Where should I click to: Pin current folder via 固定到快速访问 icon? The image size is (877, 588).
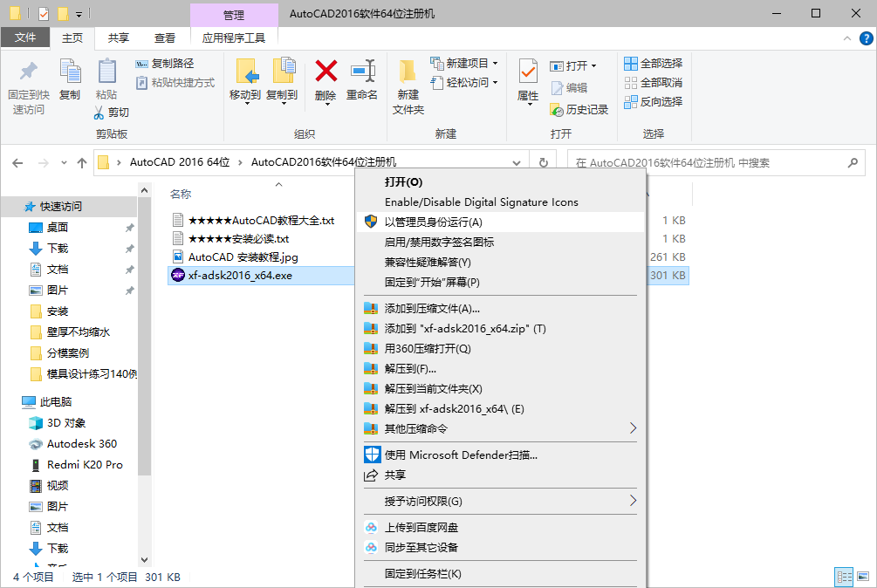pos(27,85)
